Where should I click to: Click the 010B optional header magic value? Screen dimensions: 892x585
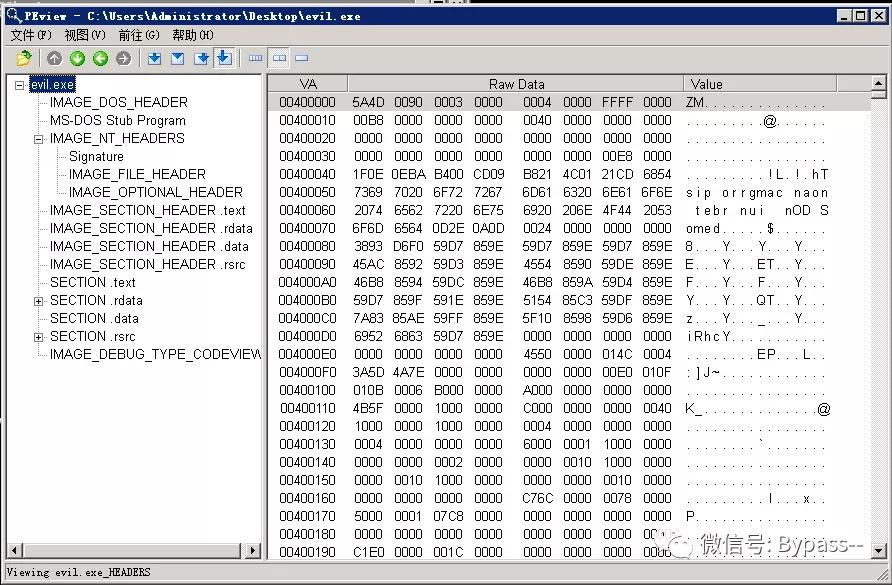pyautogui.click(x=368, y=390)
